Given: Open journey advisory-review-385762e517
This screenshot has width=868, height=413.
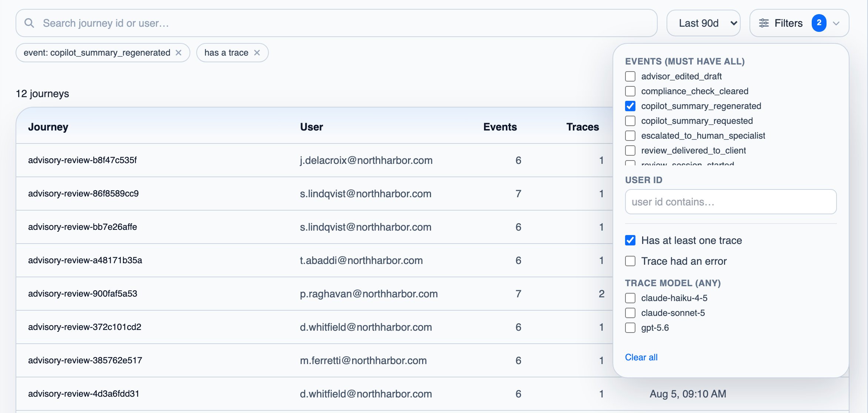Looking at the screenshot, I should (85, 360).
